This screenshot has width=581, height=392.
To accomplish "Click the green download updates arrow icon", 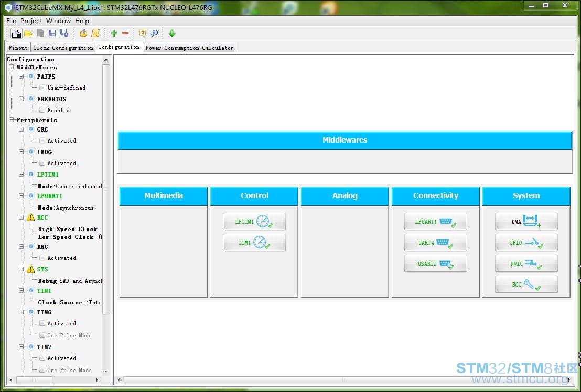I will (171, 34).
